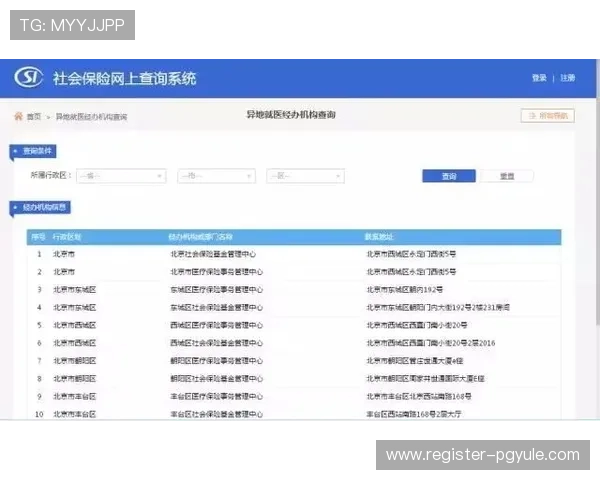The image size is (600, 480).
Task: Select 朝阳区医疗保险事务管理中心 row
Action: [x=294, y=361]
